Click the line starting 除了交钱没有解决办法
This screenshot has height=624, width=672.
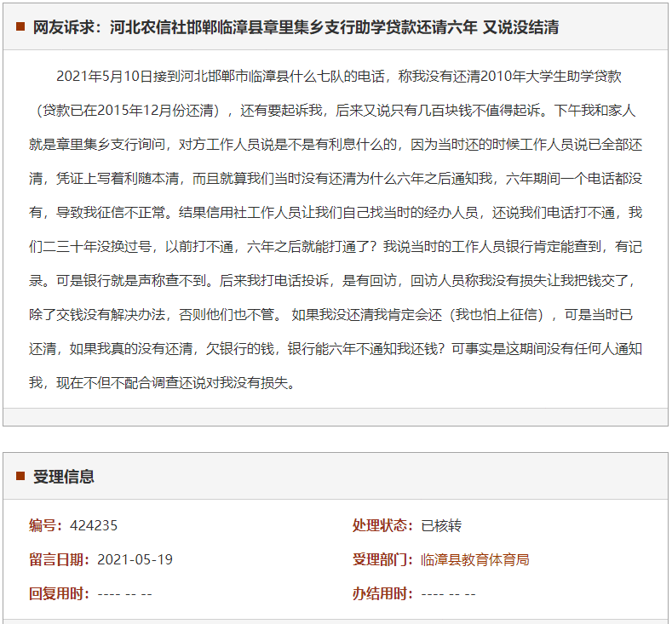pos(330,315)
